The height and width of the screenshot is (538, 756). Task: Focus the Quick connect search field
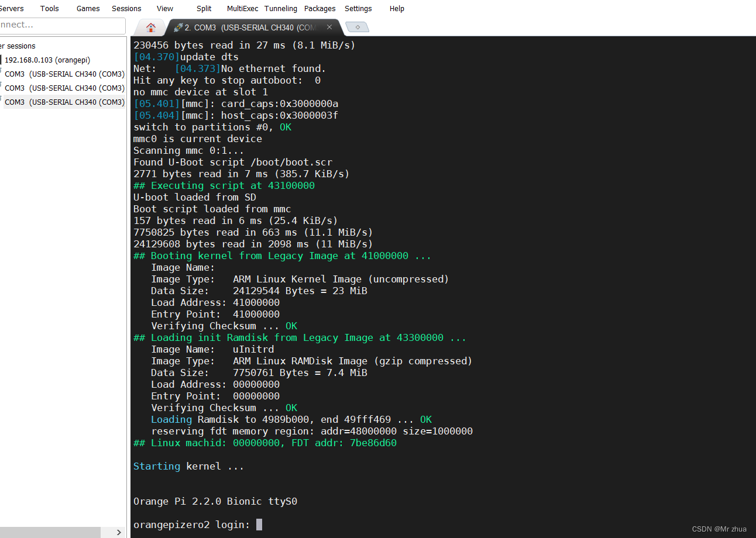(62, 25)
